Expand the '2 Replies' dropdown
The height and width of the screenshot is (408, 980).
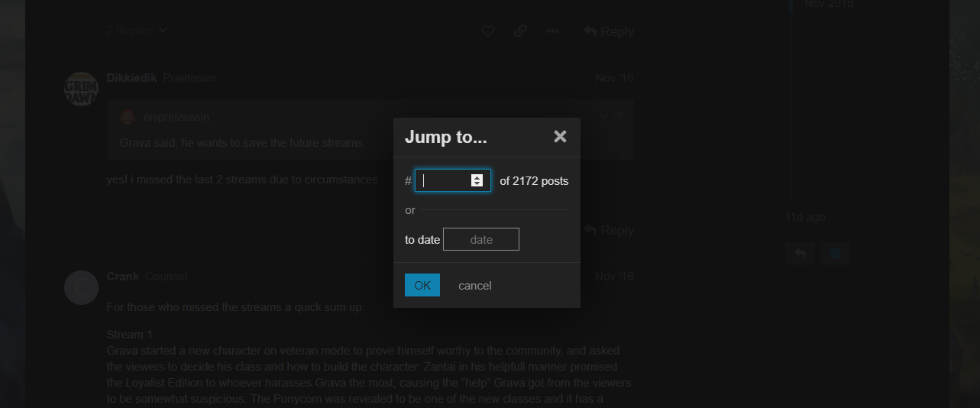click(137, 31)
